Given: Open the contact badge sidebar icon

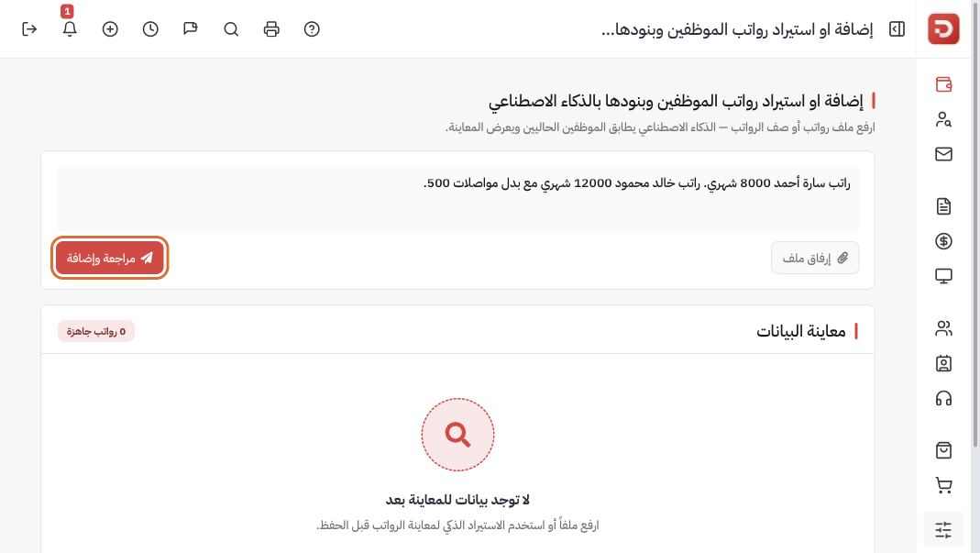Looking at the screenshot, I should pos(943,363).
